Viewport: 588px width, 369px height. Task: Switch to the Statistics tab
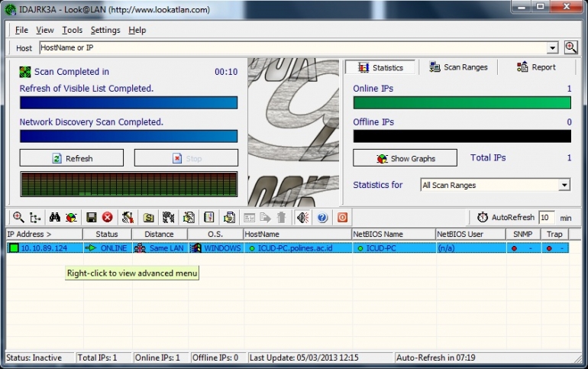(380, 67)
